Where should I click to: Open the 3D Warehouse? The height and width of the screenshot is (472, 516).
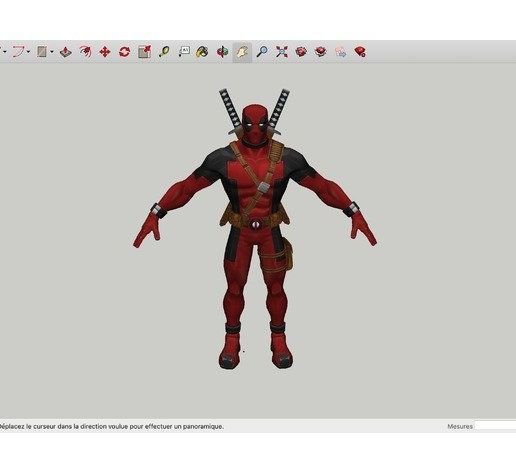click(x=301, y=52)
